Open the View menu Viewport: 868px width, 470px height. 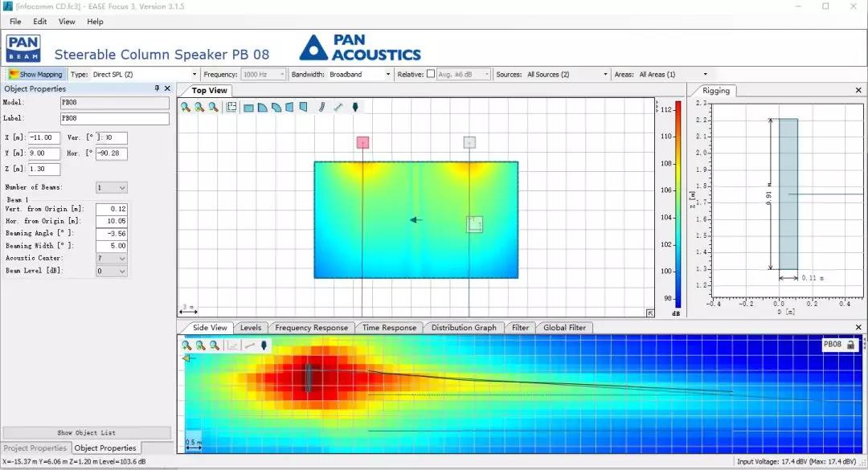click(x=67, y=22)
